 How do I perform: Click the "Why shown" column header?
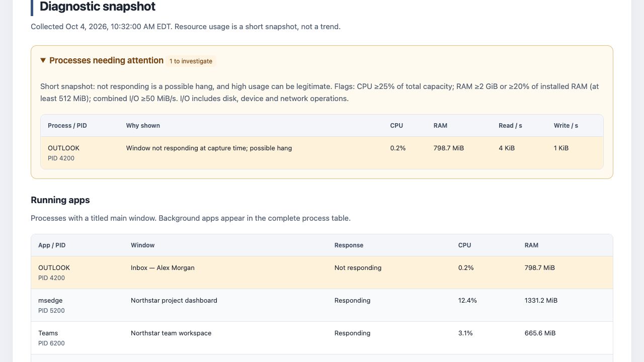pyautogui.click(x=143, y=126)
